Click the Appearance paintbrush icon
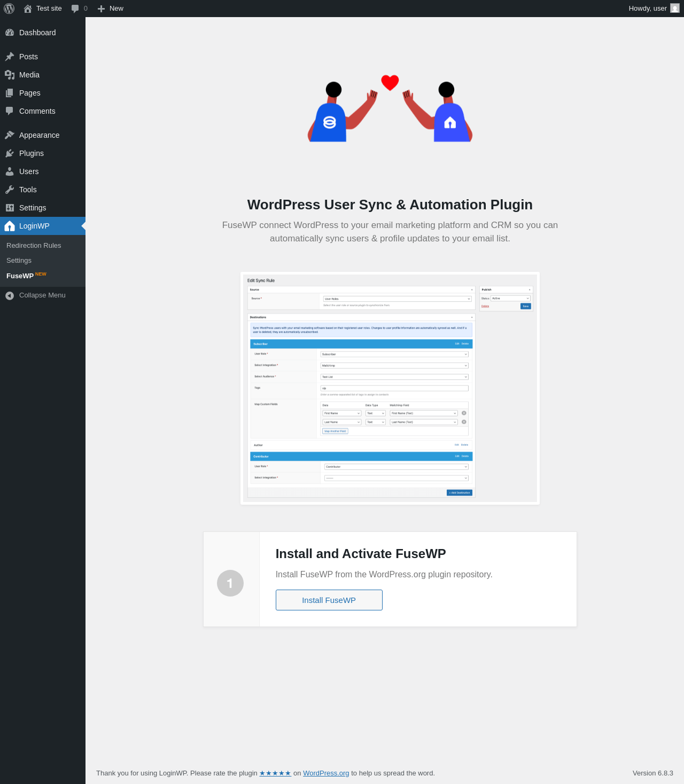This screenshot has width=684, height=784. [x=10, y=135]
